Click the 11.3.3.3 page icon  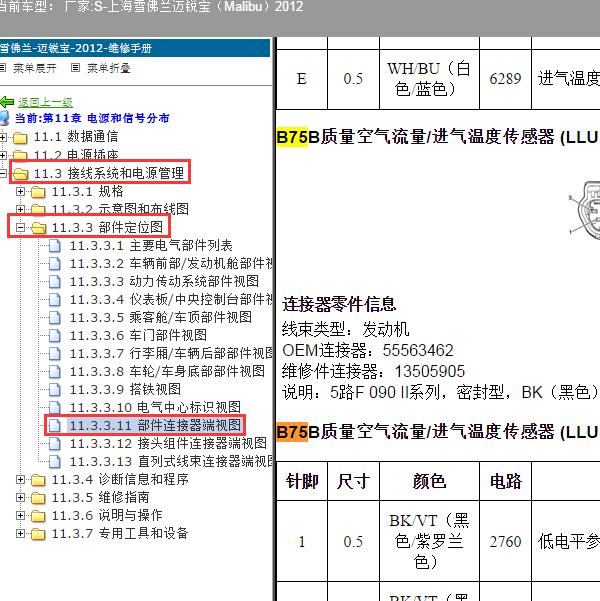[x=55, y=281]
